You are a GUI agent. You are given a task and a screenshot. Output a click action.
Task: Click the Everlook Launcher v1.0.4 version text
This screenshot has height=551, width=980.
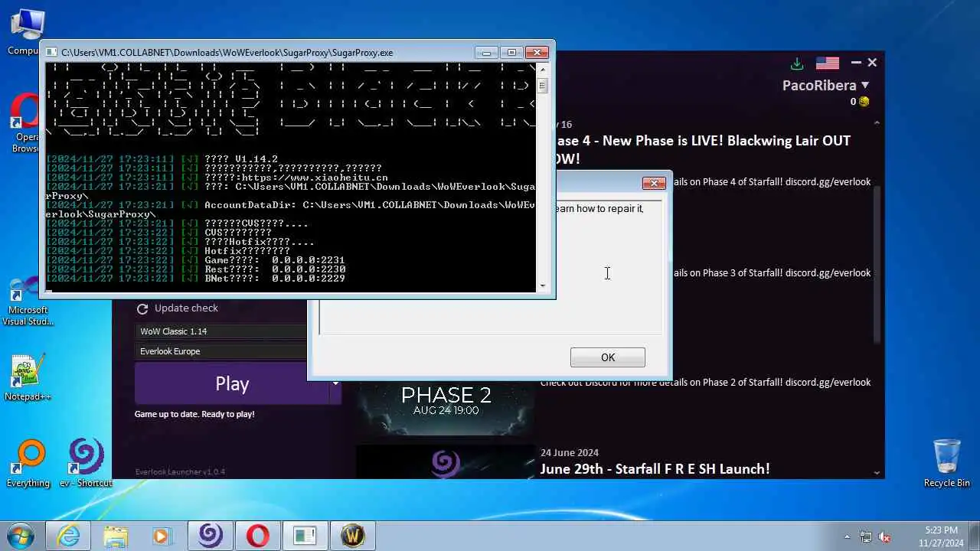pyautogui.click(x=180, y=471)
